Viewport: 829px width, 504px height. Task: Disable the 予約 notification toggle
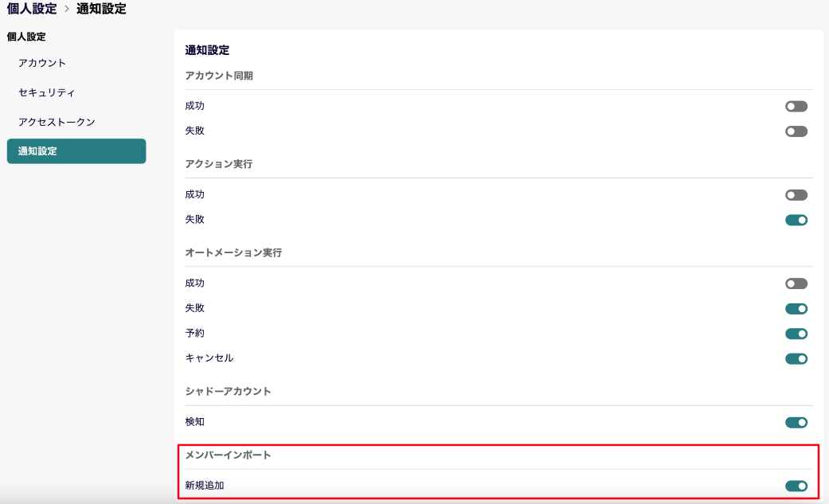pyautogui.click(x=796, y=334)
